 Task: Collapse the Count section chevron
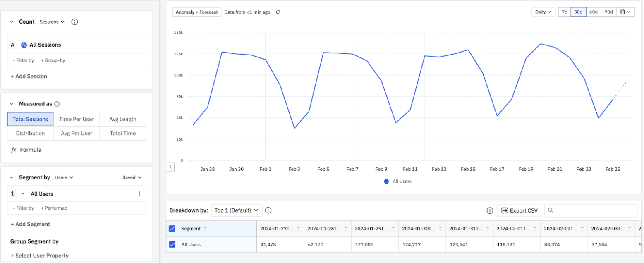pos(12,22)
